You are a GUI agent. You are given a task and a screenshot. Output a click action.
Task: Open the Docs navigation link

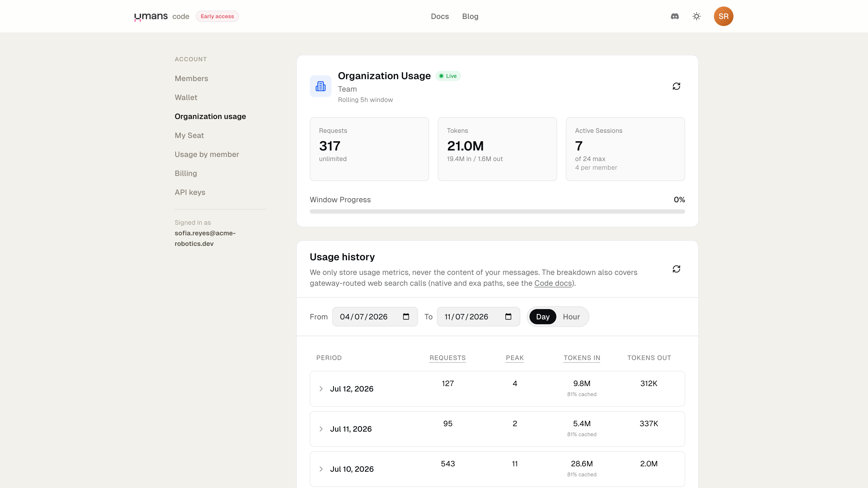(x=440, y=16)
